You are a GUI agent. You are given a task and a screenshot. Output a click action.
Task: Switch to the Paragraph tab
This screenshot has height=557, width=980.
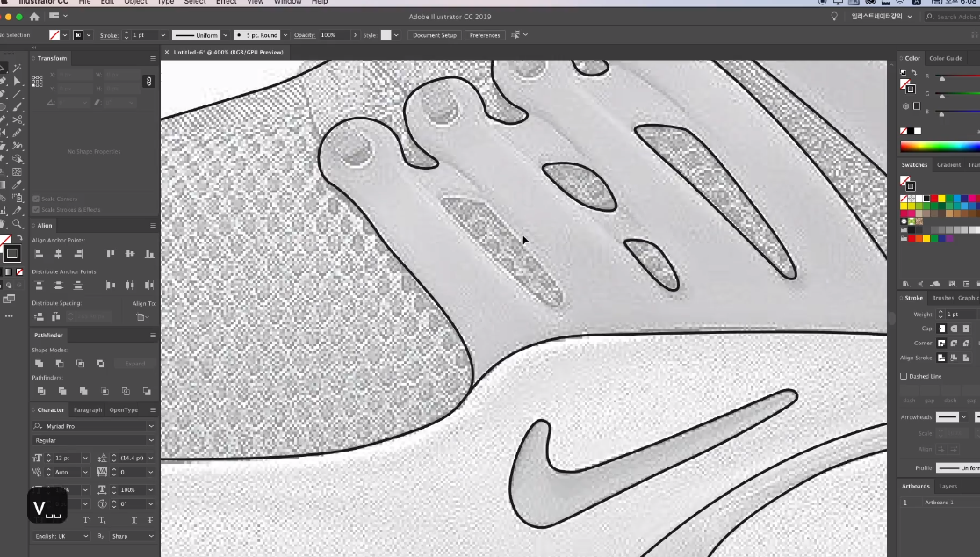point(88,410)
